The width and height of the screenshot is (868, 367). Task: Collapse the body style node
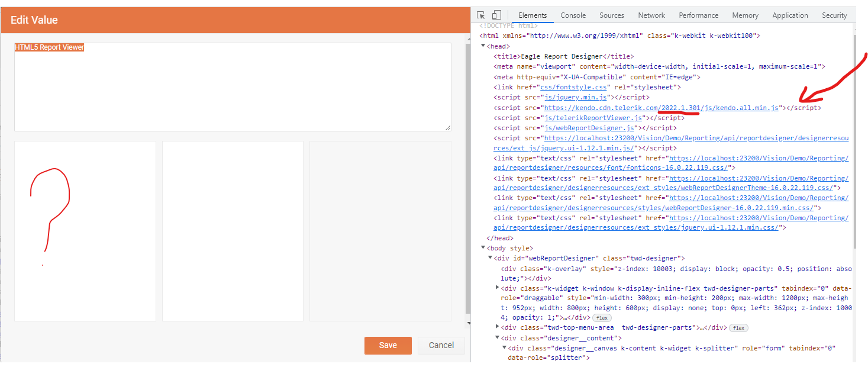(x=483, y=248)
